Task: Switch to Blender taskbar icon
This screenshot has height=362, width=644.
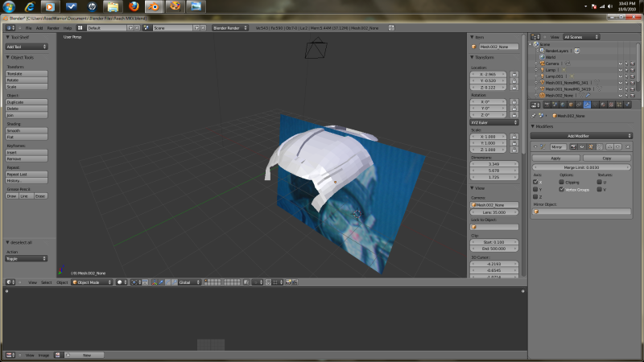Action: click(x=154, y=6)
